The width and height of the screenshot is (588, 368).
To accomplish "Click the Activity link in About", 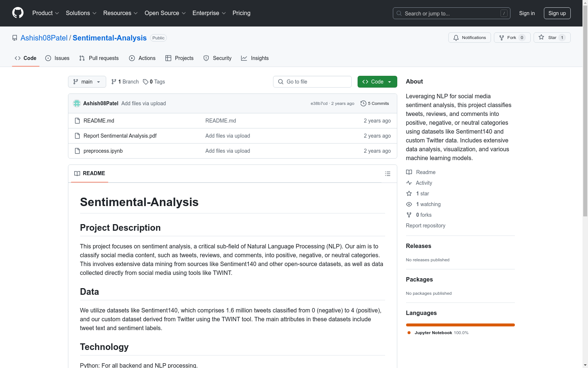I will point(424,183).
